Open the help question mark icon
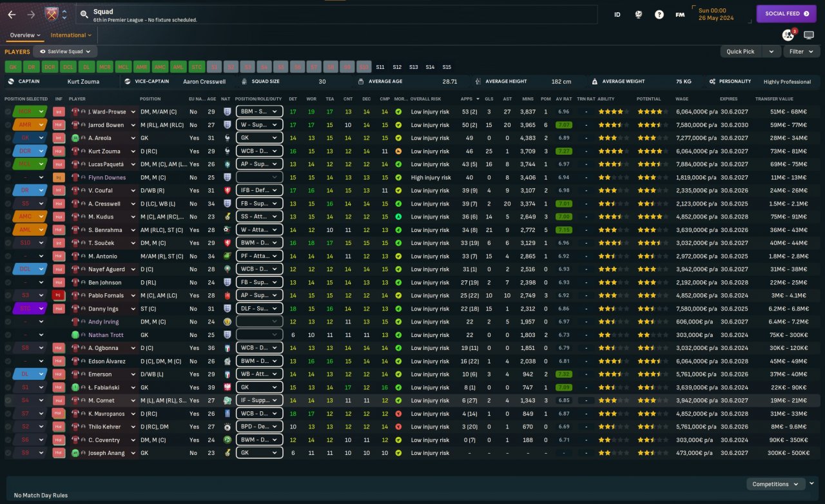Viewport: 825px width, 504px height. click(x=659, y=14)
